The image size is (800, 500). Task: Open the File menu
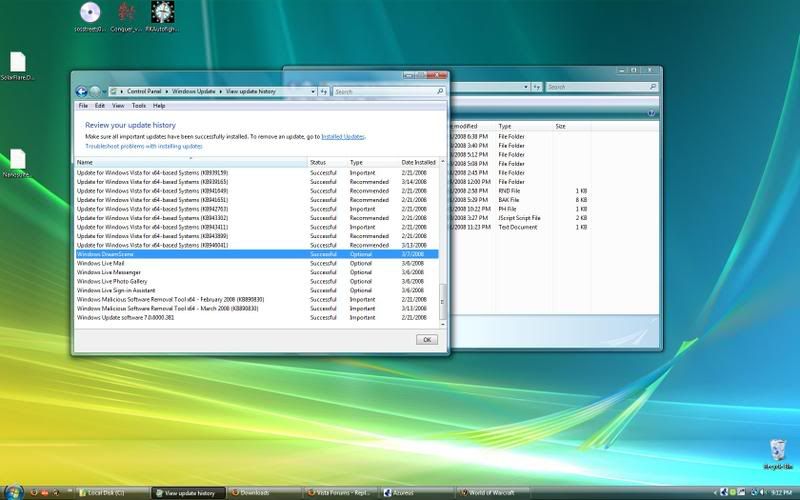click(83, 106)
